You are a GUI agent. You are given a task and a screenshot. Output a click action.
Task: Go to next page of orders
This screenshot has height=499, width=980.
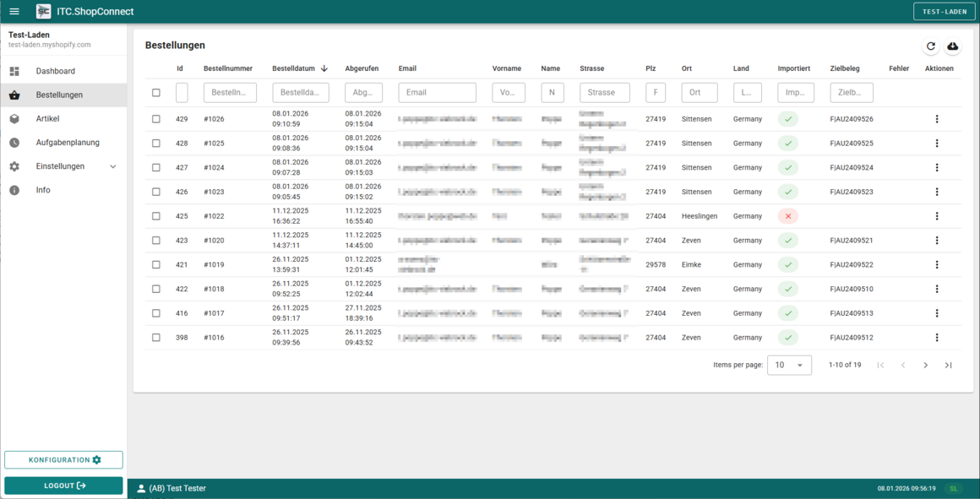point(925,366)
